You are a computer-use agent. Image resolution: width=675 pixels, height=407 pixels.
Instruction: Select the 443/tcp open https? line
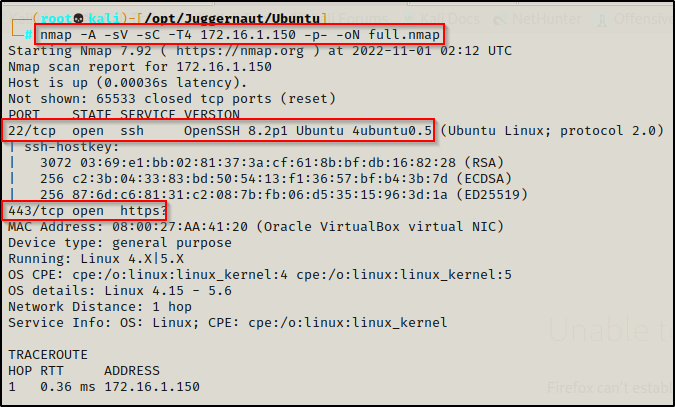(x=87, y=211)
